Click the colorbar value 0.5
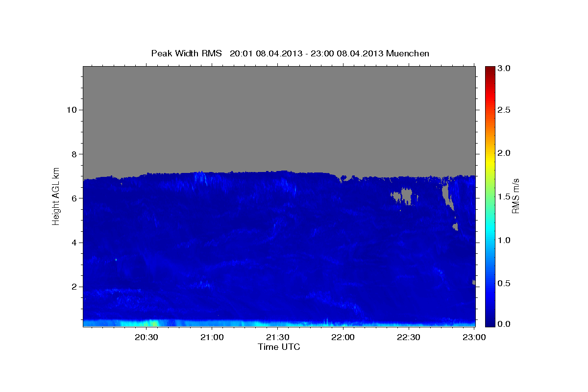Image resolution: width=588 pixels, height=392 pixels. coord(504,283)
